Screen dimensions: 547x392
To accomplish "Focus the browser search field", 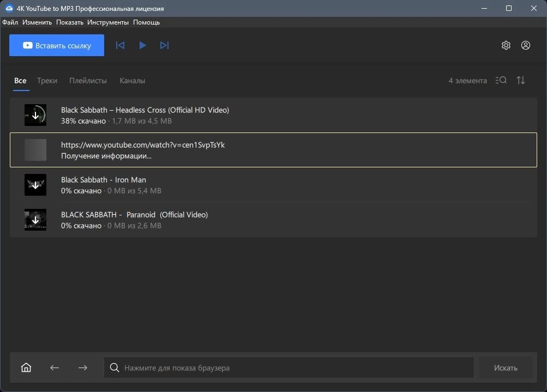I will (289, 367).
